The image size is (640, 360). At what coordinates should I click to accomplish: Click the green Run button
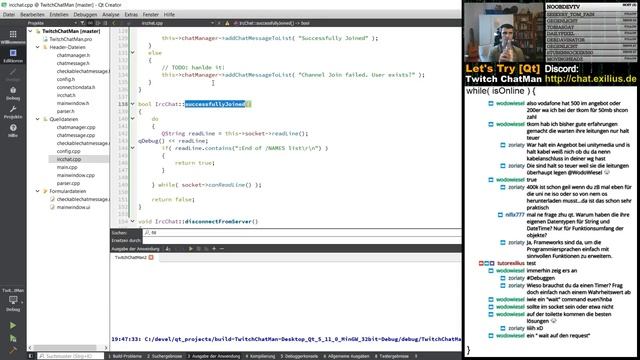13,325
